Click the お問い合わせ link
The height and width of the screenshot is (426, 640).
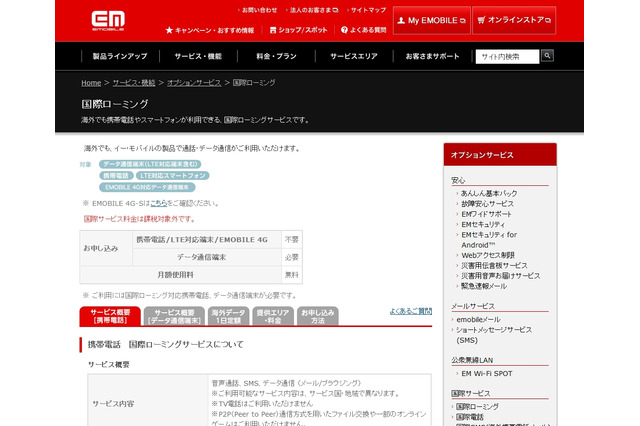point(259,10)
